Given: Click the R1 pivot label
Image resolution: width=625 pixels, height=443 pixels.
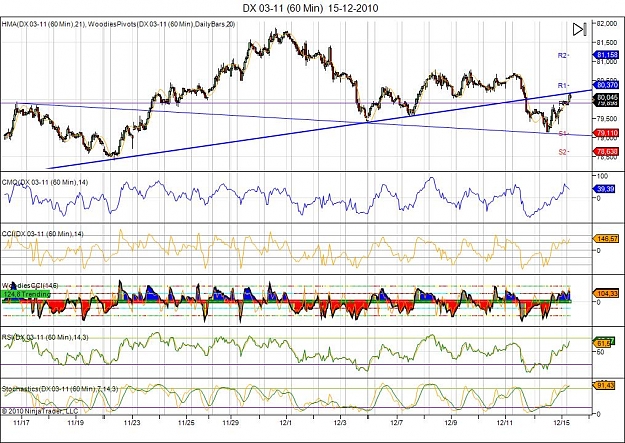Looking at the screenshot, I should coord(562,85).
